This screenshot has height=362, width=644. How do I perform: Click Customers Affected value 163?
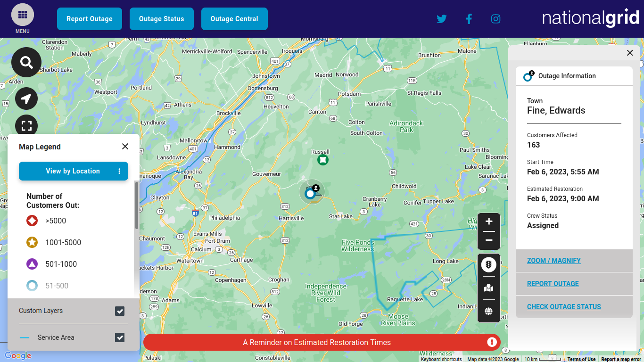(x=533, y=145)
